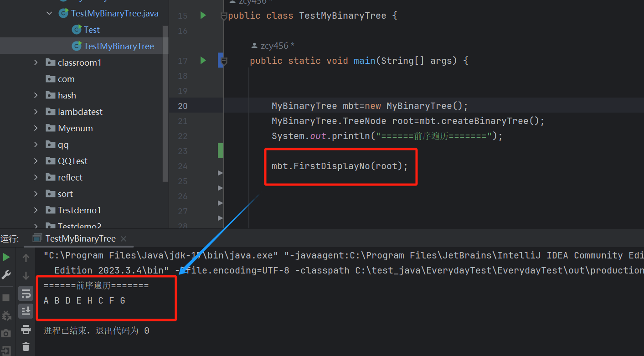Image resolution: width=644 pixels, height=356 pixels.
Task: Expand the lambdatest folder
Action: point(36,112)
